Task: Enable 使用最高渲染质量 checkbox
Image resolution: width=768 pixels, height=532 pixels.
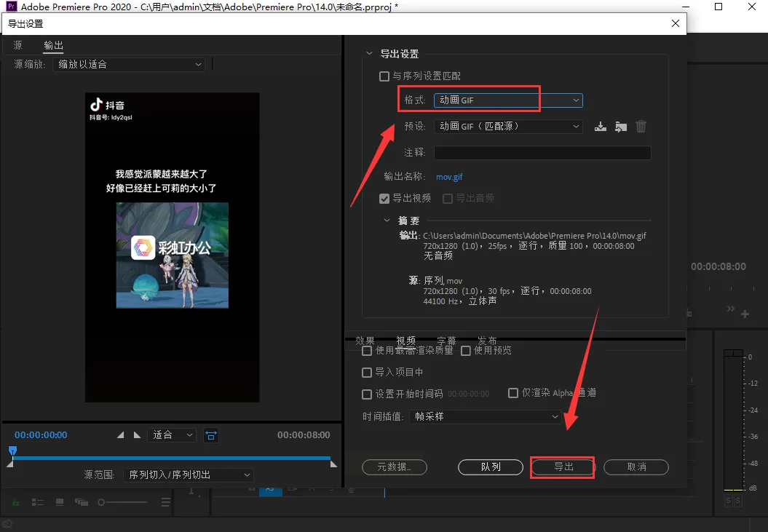Action: coord(368,351)
